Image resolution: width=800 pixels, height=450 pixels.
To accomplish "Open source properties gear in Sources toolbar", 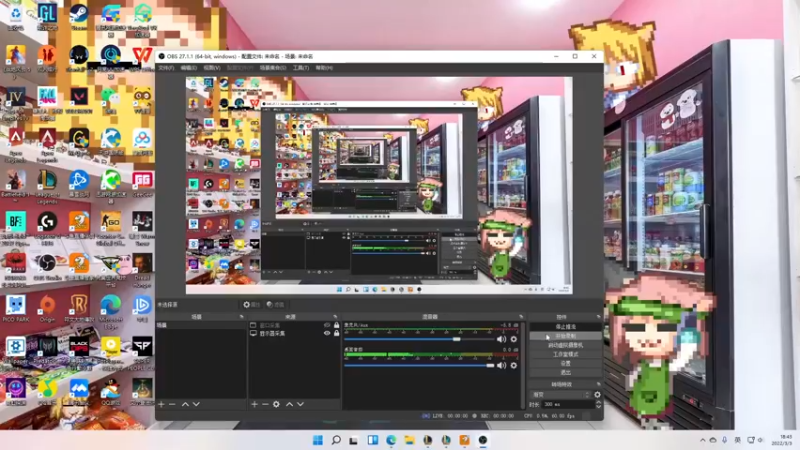I will (276, 404).
